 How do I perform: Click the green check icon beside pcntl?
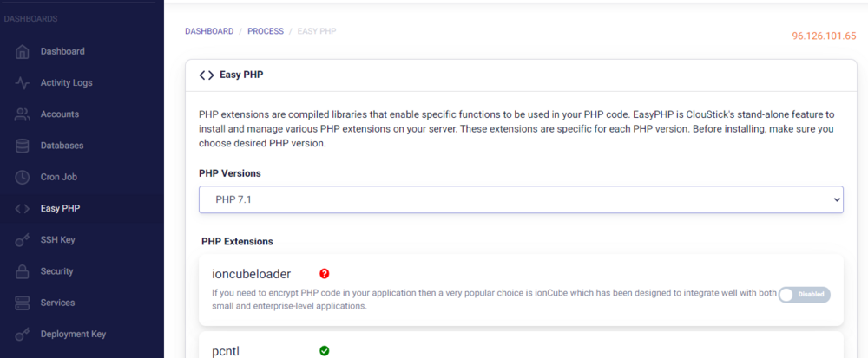(x=325, y=351)
